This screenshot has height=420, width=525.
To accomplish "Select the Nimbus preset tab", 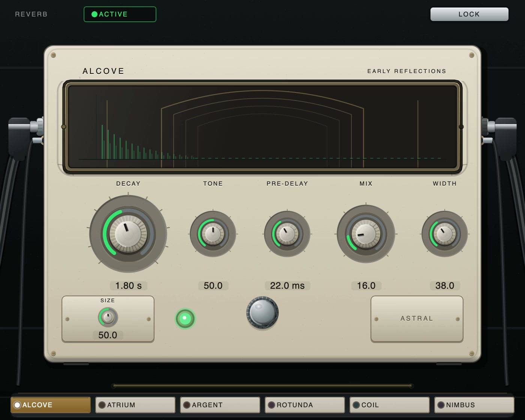I will [x=474, y=405].
